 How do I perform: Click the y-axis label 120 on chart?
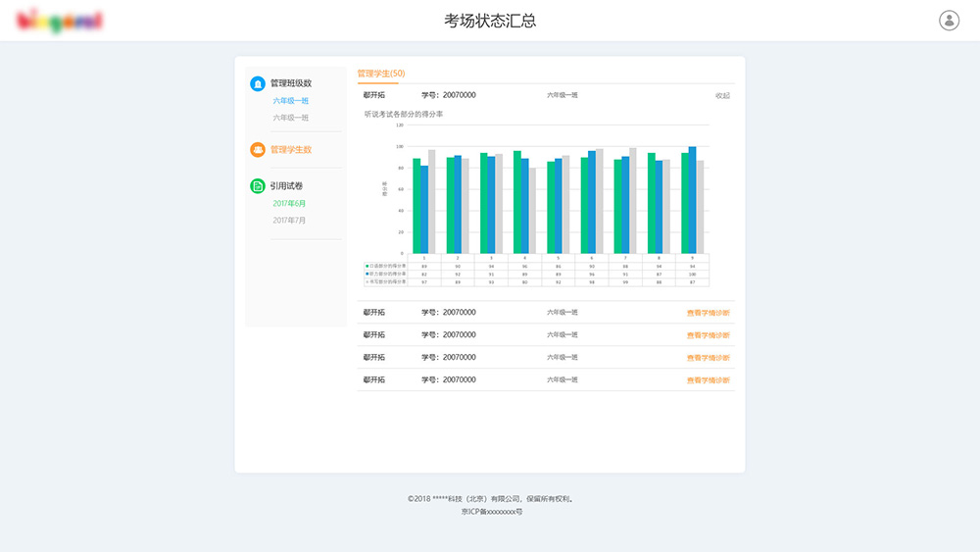tap(400, 125)
